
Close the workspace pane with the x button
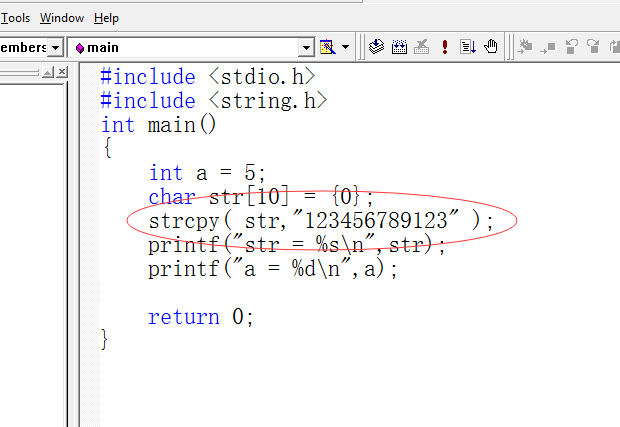[62, 73]
